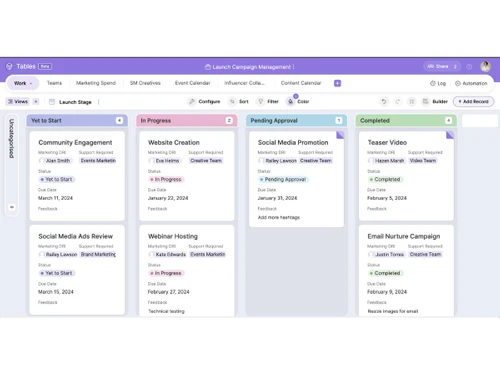Open Views list

tap(18, 101)
